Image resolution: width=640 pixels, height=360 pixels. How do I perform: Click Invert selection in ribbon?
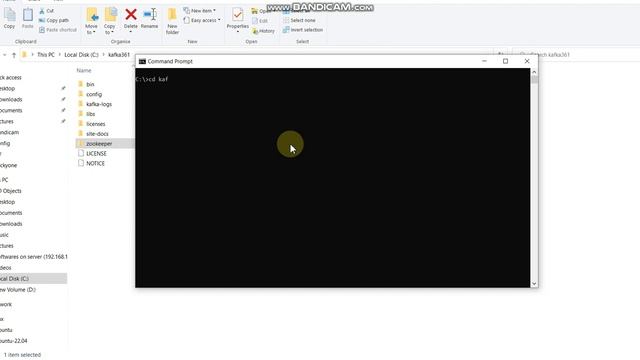[303, 30]
